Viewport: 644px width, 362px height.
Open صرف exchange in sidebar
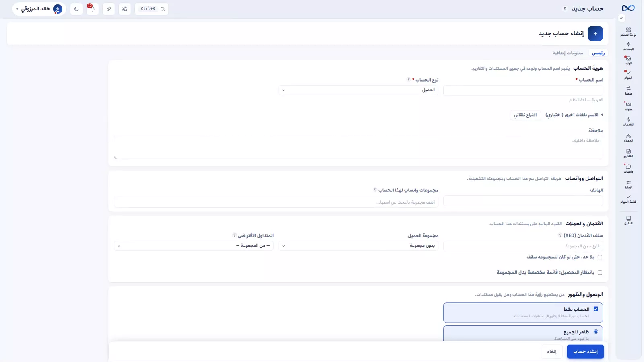(628, 106)
